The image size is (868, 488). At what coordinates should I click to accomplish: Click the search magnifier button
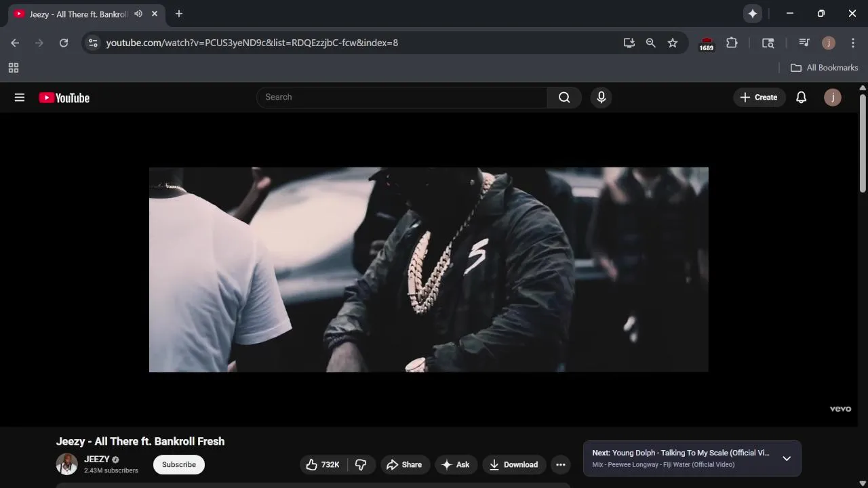(x=564, y=98)
